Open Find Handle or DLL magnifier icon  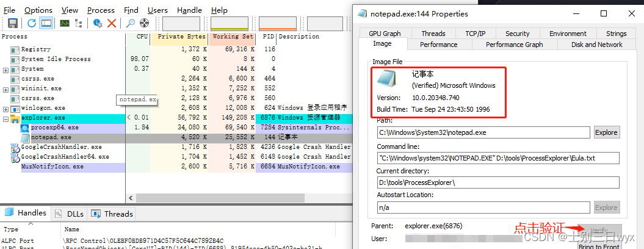131,23
